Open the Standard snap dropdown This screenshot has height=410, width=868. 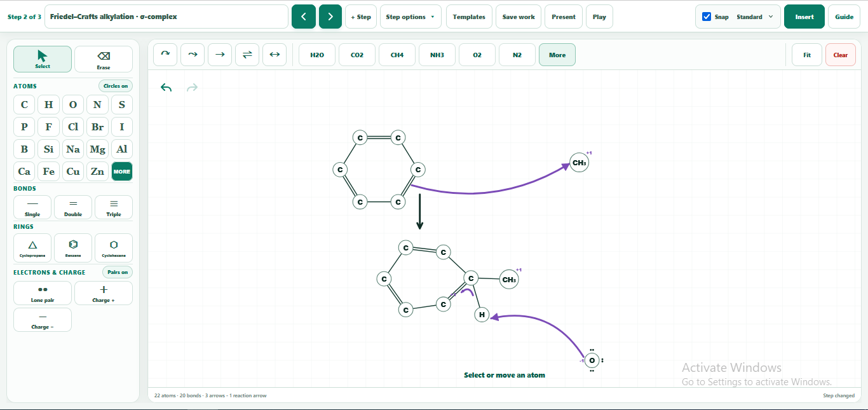(755, 17)
